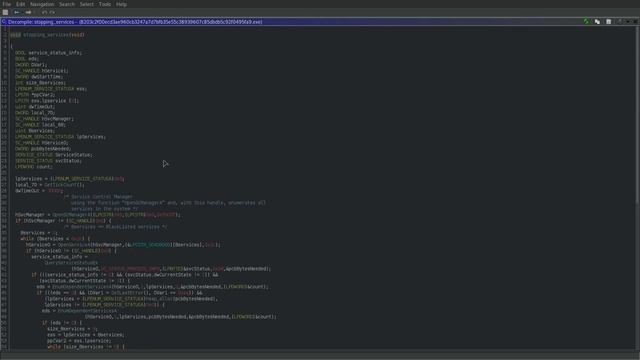Click the green re-decompile icon
This screenshot has width=640, height=360.
coord(587,22)
